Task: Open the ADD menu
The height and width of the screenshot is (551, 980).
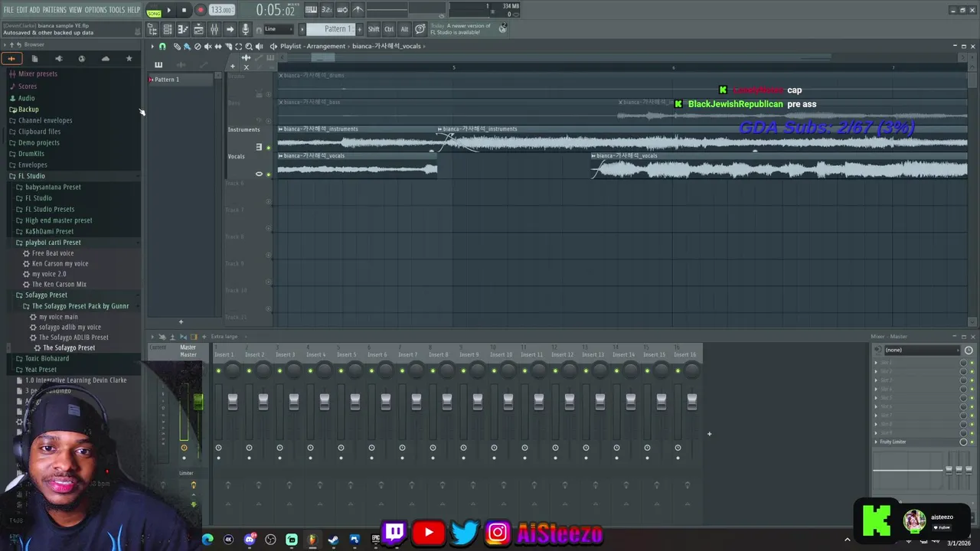Action: [x=34, y=10]
